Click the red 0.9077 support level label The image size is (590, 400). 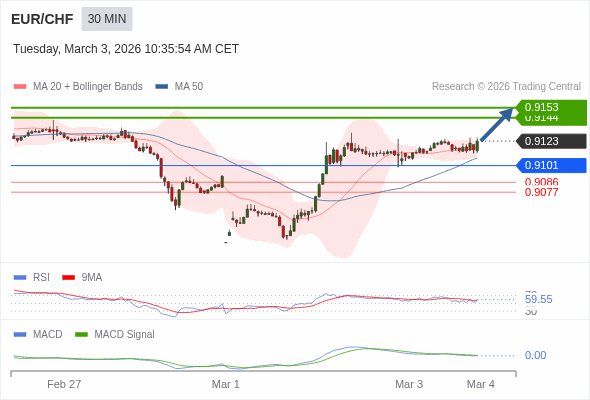click(541, 192)
